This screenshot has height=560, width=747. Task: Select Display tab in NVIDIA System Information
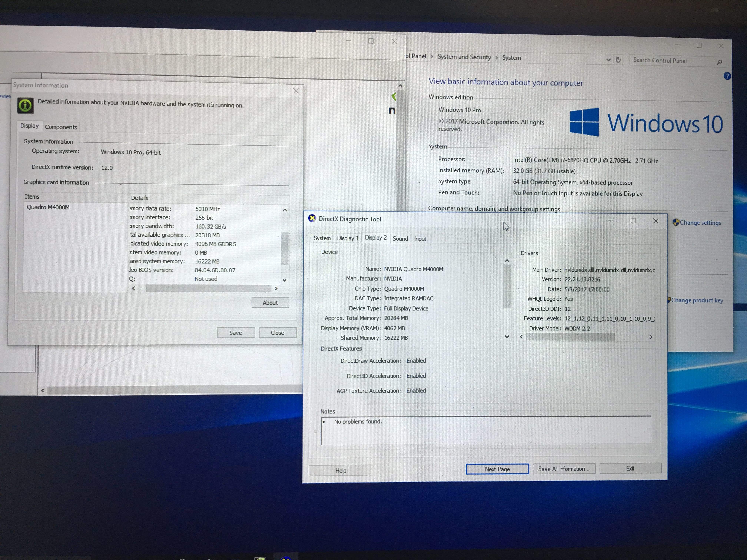[x=29, y=126]
